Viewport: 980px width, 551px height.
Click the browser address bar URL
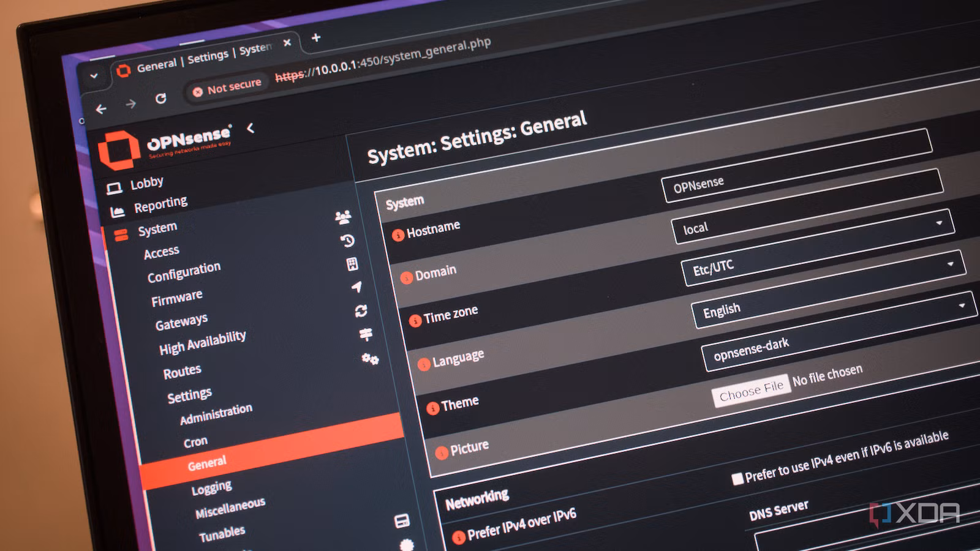point(383,60)
